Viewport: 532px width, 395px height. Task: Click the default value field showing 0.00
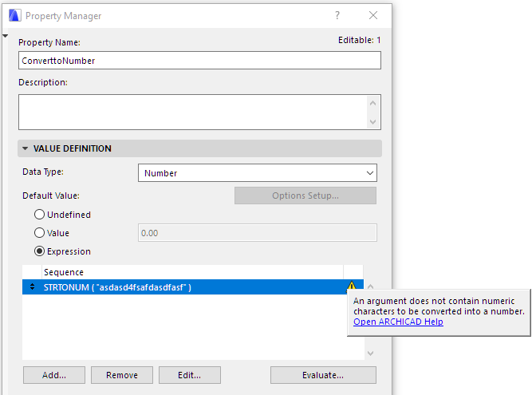click(x=258, y=233)
